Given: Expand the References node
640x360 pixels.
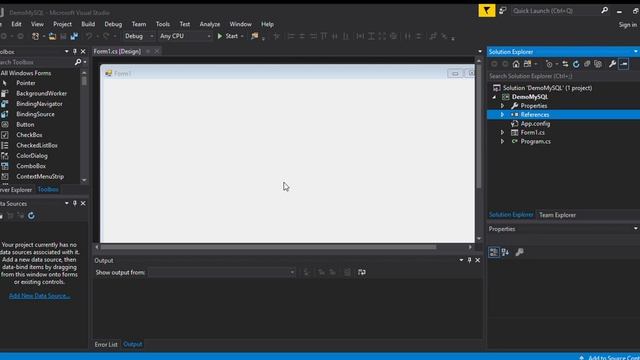Looking at the screenshot, I should [502, 115].
